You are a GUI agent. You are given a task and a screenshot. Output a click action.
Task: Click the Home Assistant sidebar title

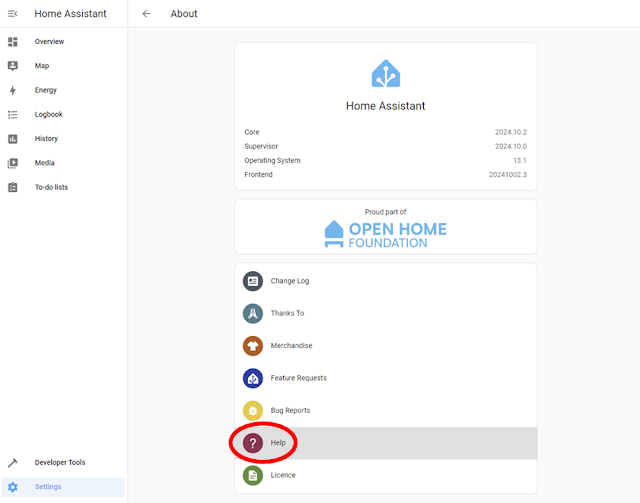pyautogui.click(x=70, y=13)
